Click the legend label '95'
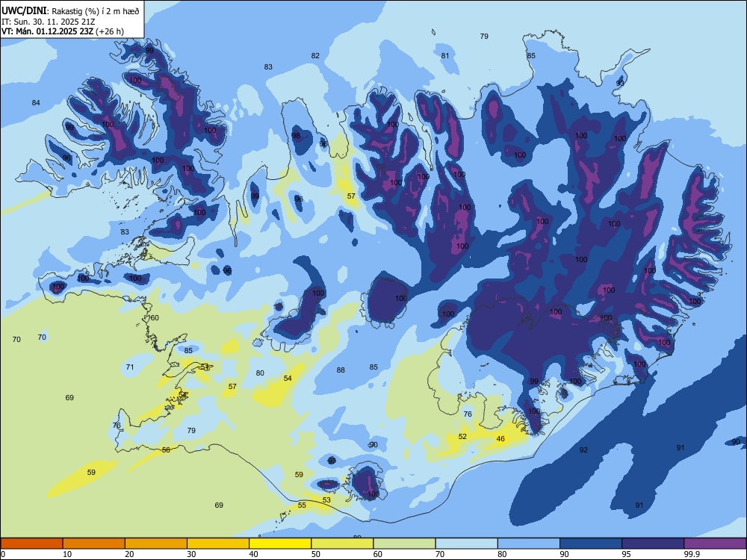The image size is (747, 560). (x=627, y=554)
